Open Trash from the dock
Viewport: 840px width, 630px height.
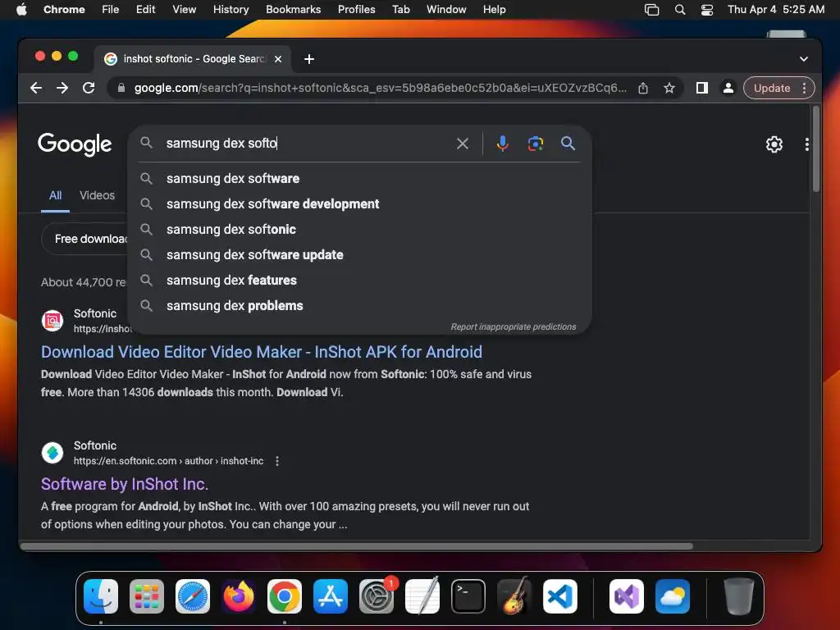[739, 596]
